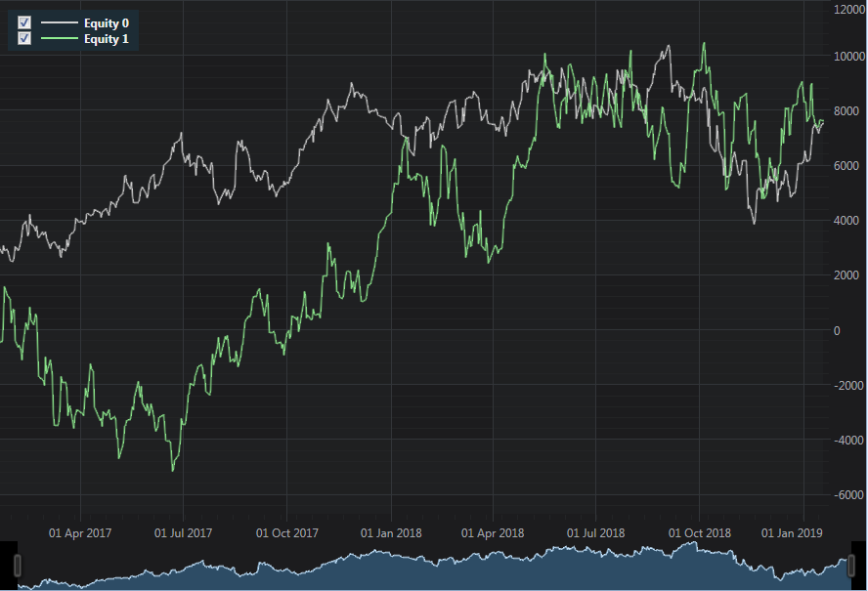
Task: Click the 01 Apr 2017 axis label
Action: pos(80,533)
